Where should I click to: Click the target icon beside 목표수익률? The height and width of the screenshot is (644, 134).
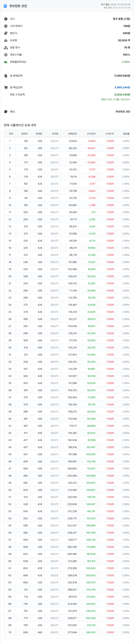[6, 55]
